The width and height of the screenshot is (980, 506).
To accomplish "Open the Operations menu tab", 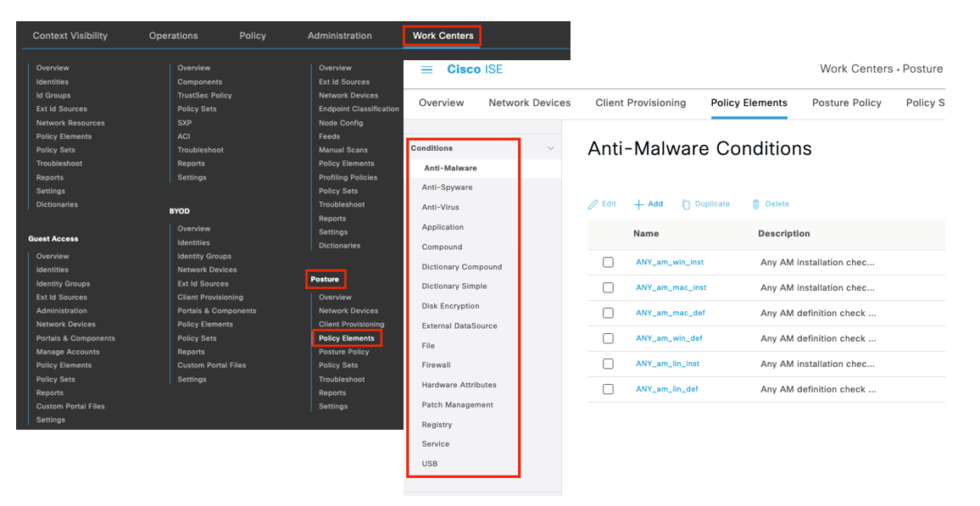I will click(173, 36).
